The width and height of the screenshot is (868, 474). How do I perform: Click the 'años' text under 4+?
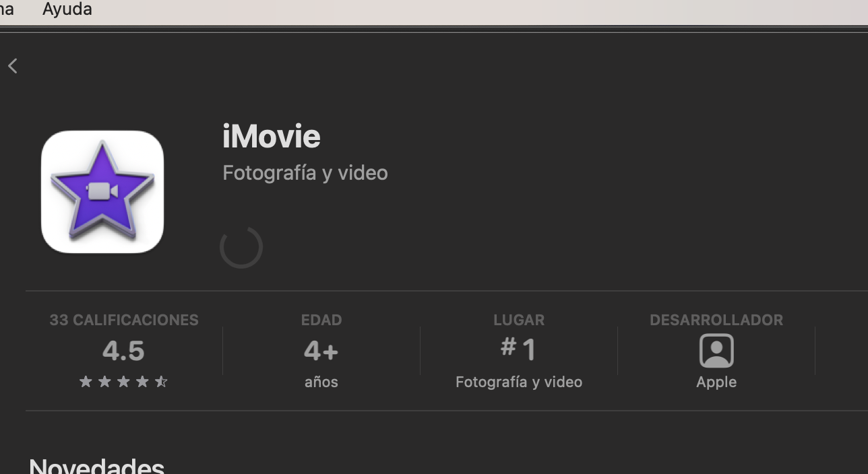pos(321,382)
